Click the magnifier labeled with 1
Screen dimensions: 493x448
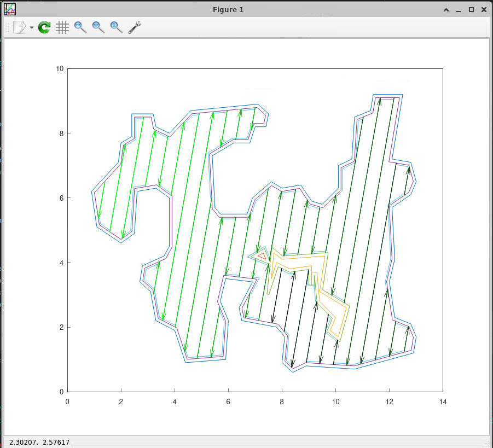pyautogui.click(x=117, y=27)
